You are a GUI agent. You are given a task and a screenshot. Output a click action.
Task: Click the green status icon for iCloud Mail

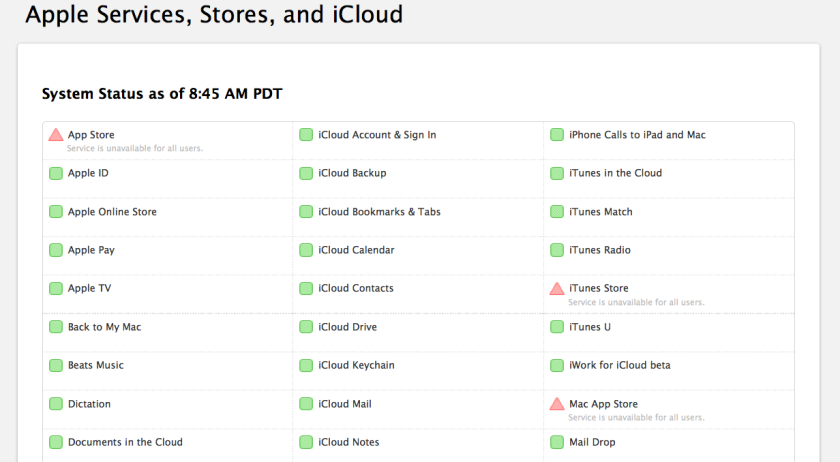pyautogui.click(x=306, y=404)
